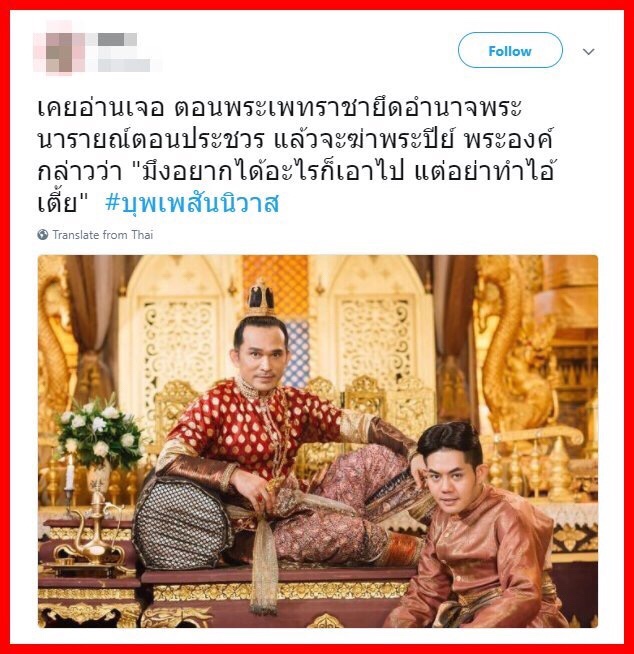Click the small crown on the man's head
The image size is (634, 654).
[x=261, y=298]
